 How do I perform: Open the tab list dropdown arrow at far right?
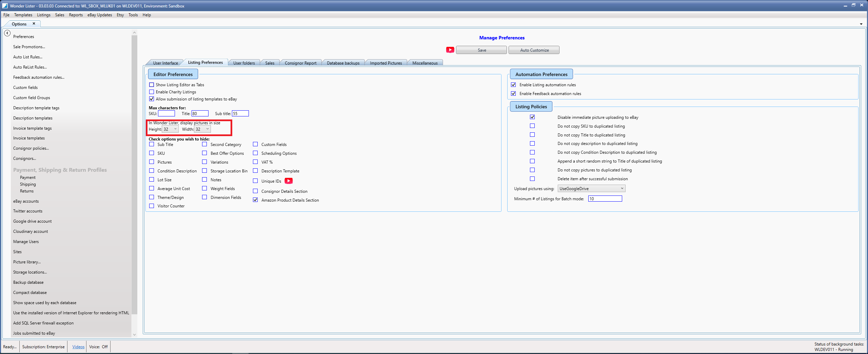(861, 24)
